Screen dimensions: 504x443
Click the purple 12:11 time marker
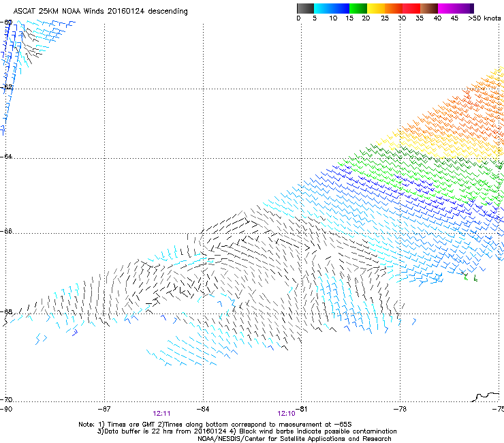[161, 414]
